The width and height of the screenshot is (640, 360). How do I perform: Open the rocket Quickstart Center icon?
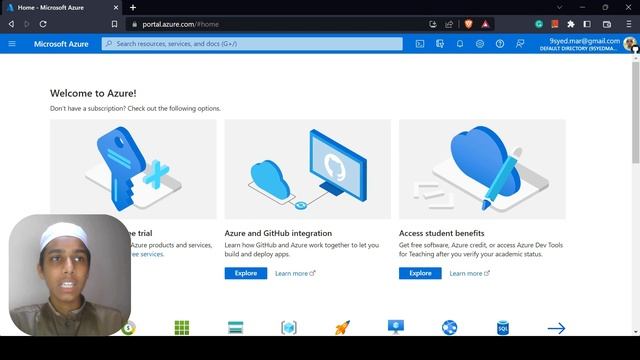342,327
